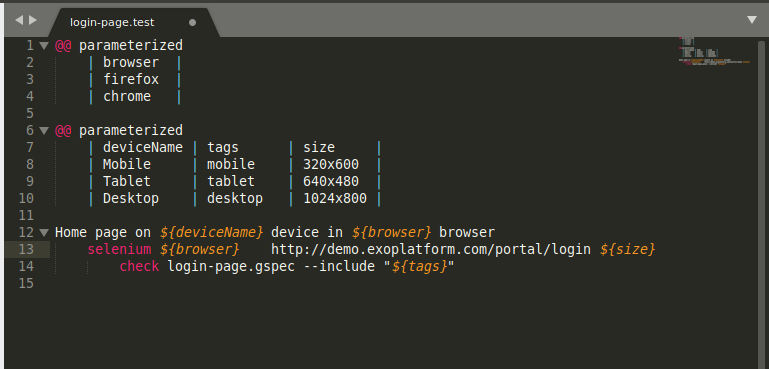Collapse the fold arrow at line 1
769x369 pixels.
[x=44, y=46]
